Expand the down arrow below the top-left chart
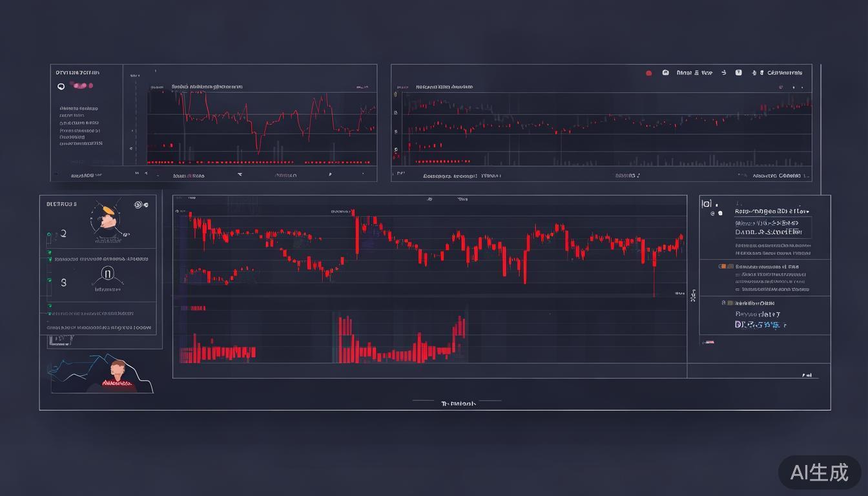The width and height of the screenshot is (868, 496). (x=240, y=174)
